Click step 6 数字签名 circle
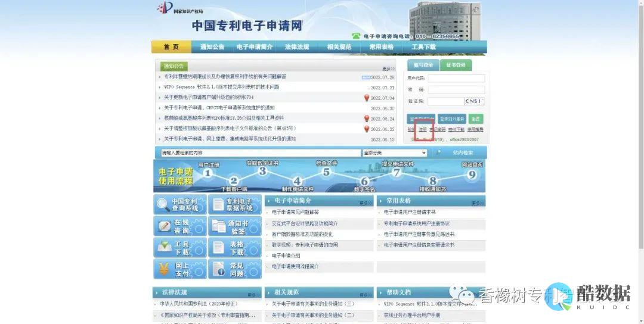The width and height of the screenshot is (644, 324). pos(365,181)
